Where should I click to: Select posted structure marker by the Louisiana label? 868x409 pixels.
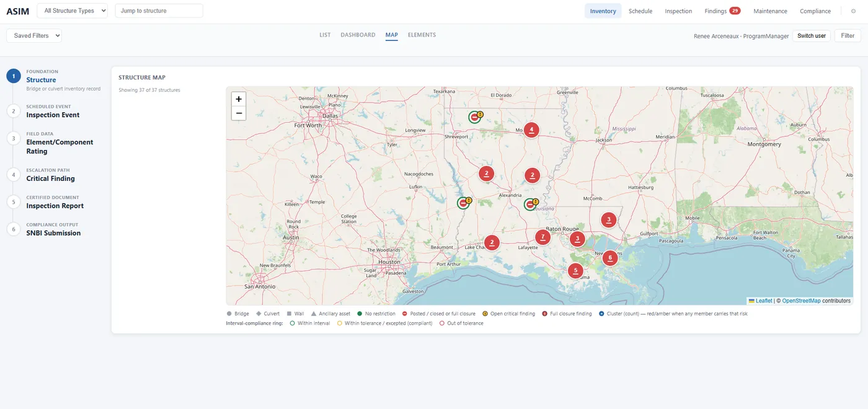tap(530, 205)
